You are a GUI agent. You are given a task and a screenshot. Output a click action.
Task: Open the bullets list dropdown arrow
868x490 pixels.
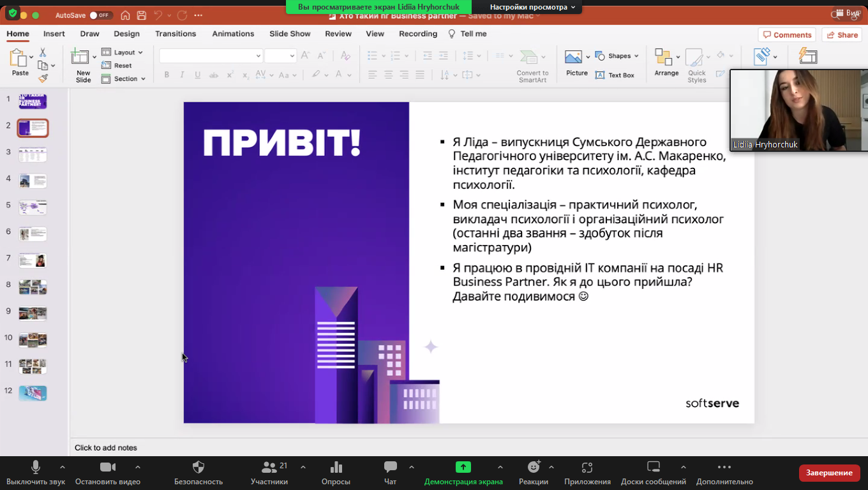384,56
